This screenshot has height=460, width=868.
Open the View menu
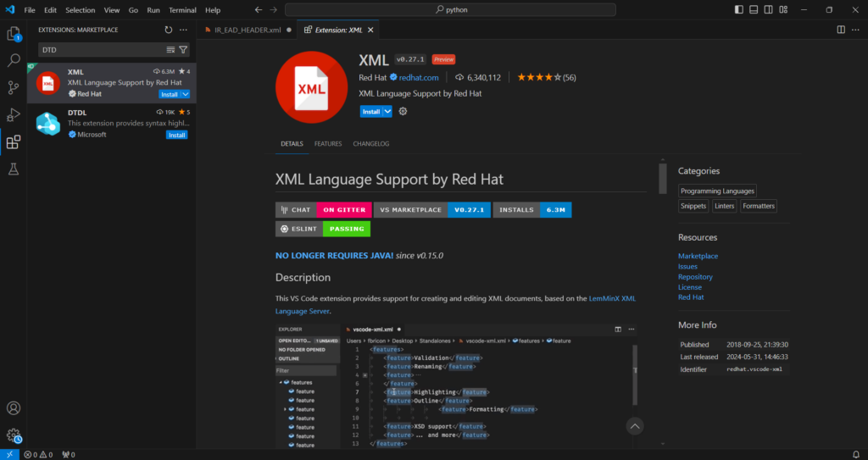112,10
